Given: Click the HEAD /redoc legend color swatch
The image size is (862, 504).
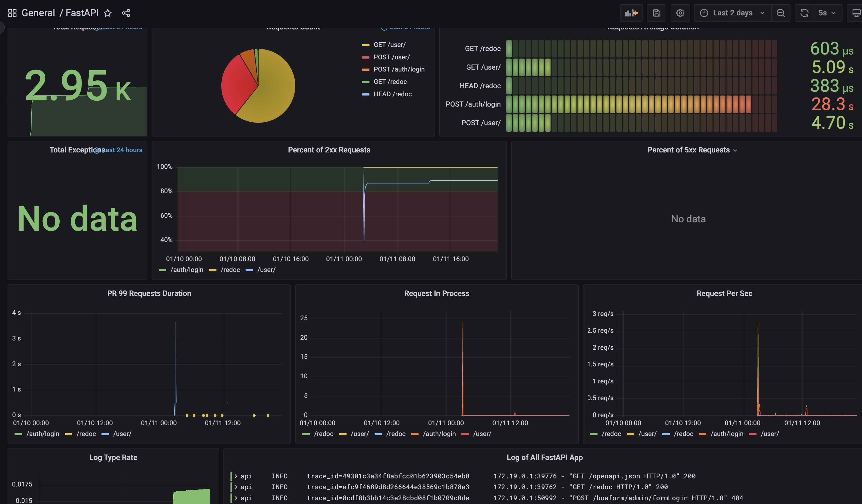Looking at the screenshot, I should coord(365,94).
